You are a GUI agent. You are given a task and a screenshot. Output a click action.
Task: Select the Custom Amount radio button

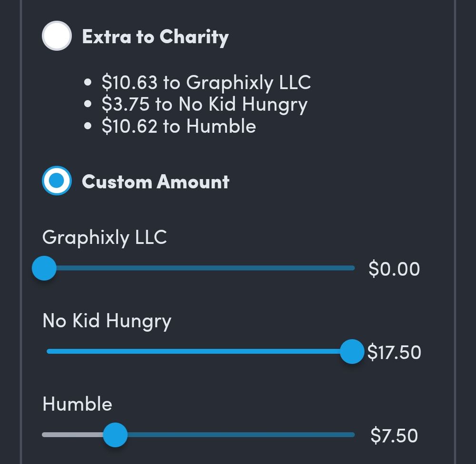coord(57,181)
